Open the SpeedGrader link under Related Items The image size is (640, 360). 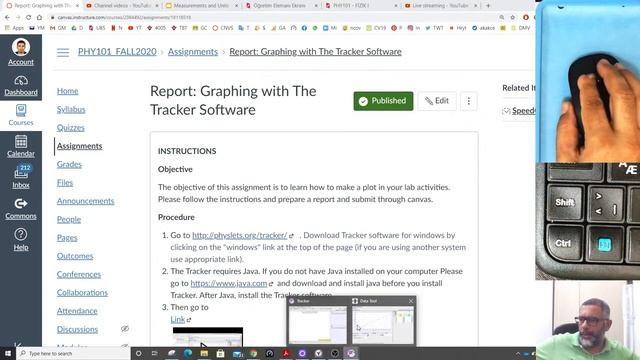point(523,111)
